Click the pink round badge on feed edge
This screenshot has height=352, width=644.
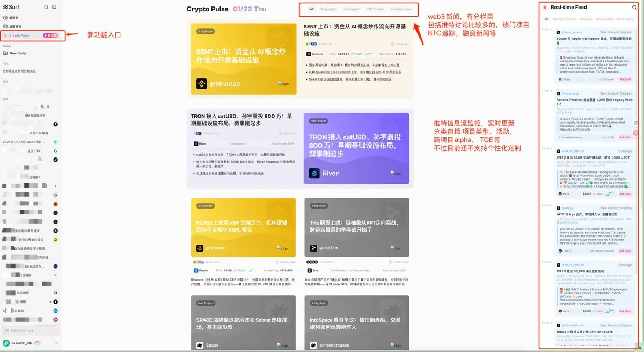(x=636, y=132)
